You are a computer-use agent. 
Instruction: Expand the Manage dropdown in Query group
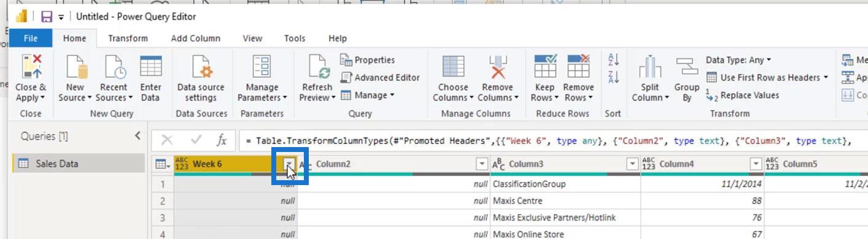tap(368, 95)
